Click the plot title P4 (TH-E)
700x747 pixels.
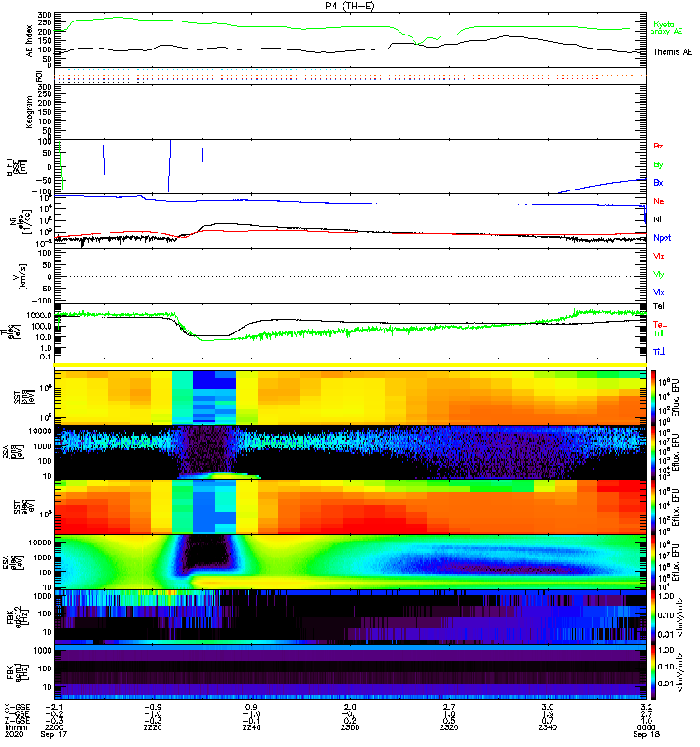tap(350, 7)
